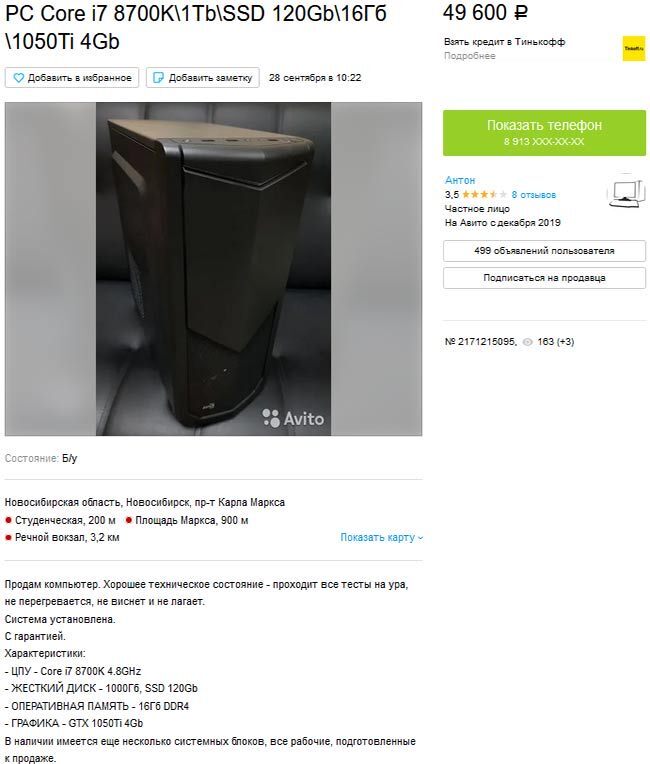
Task: Click the red dot by Площадь Маркса
Action: point(129,520)
